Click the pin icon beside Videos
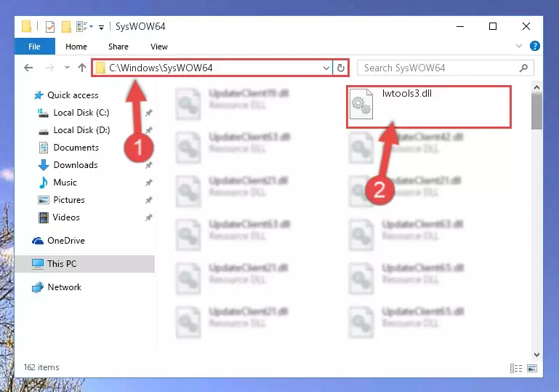559x392 pixels. (149, 217)
